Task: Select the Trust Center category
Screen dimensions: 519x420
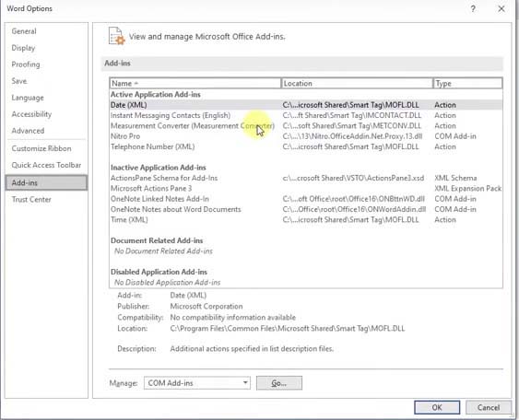Action: 31,200
